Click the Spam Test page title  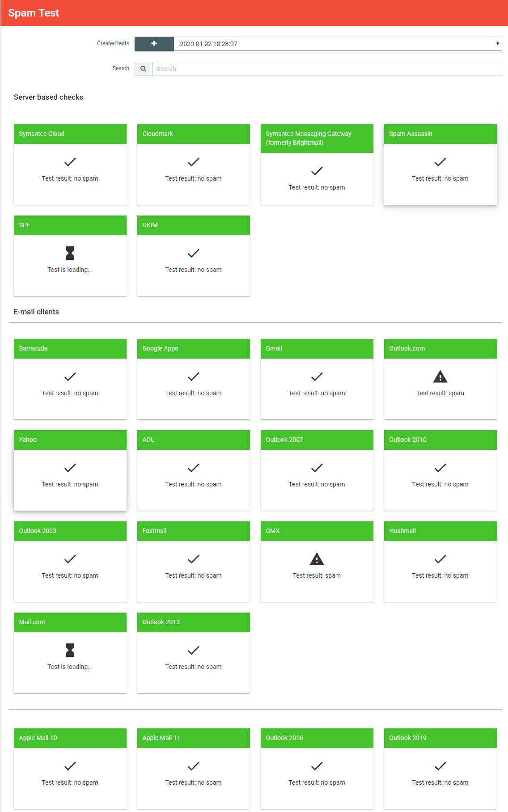[34, 13]
